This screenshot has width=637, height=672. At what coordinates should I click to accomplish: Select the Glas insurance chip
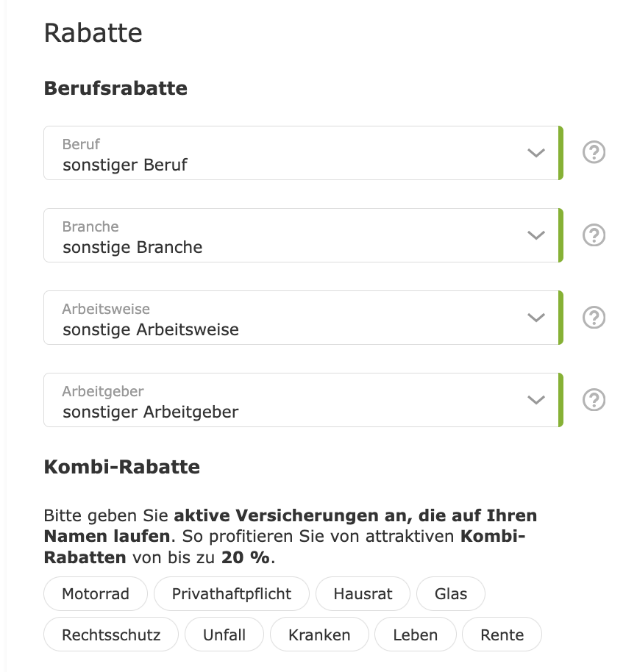450,593
